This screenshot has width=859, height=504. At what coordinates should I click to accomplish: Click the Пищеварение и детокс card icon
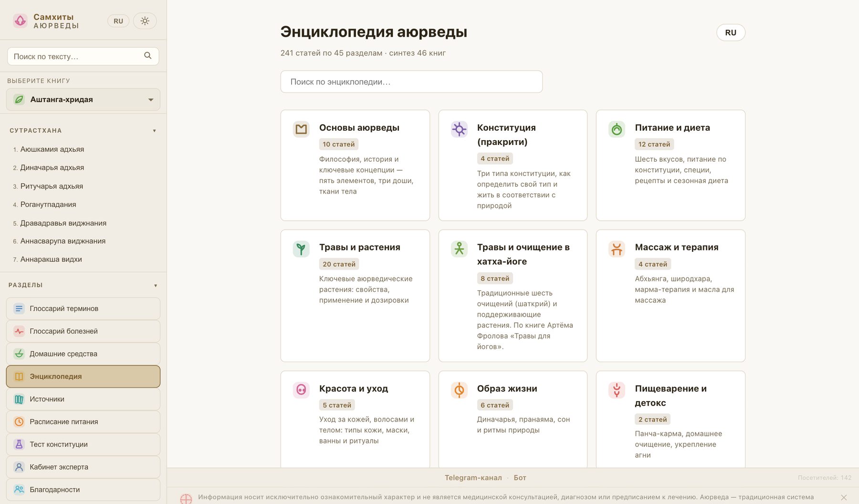(x=617, y=390)
